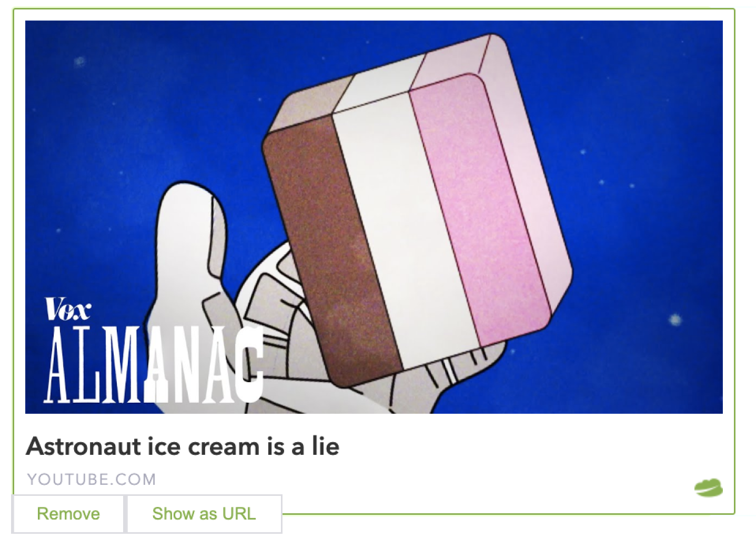Click the Remove button
Screen dimensions: 756x548
(x=68, y=514)
